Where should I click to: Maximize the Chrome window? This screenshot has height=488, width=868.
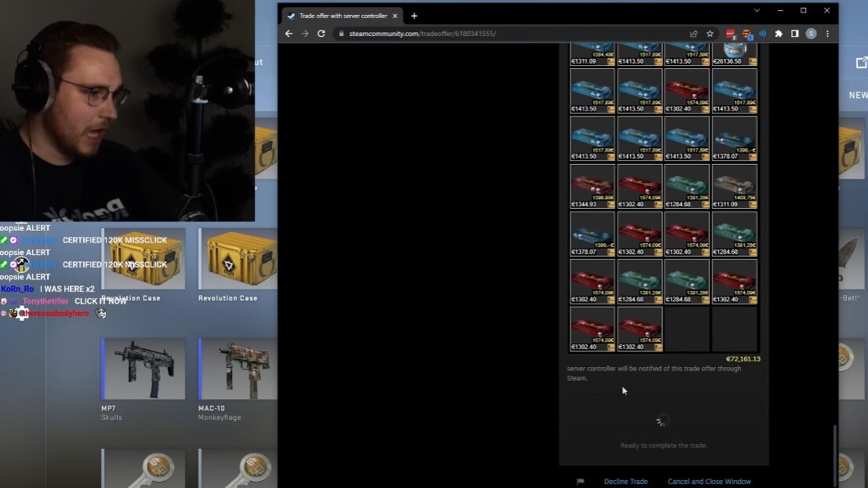(803, 10)
